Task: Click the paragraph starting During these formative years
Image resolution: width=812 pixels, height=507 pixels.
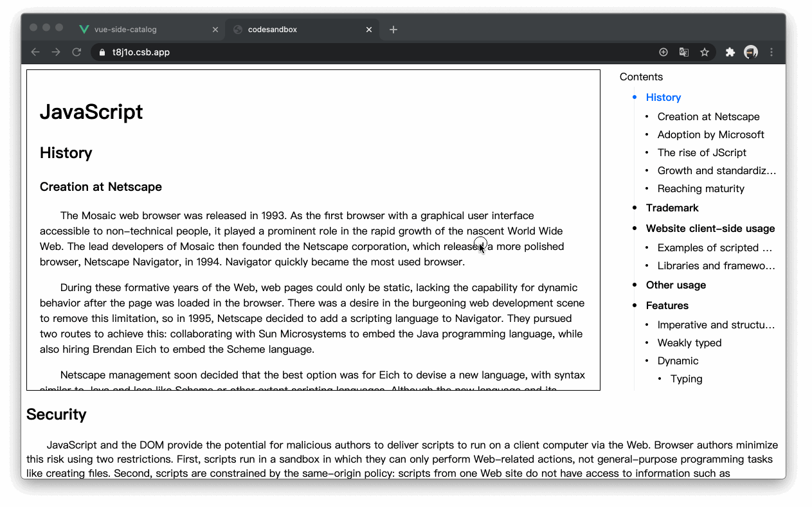Action: pos(312,318)
